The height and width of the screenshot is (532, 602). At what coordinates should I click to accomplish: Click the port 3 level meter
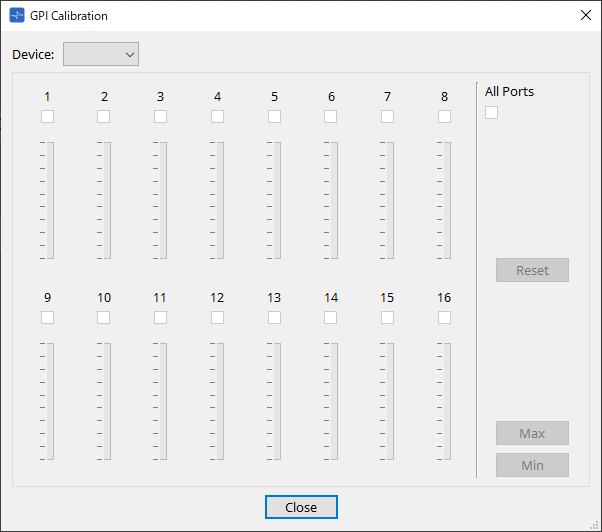pos(160,200)
